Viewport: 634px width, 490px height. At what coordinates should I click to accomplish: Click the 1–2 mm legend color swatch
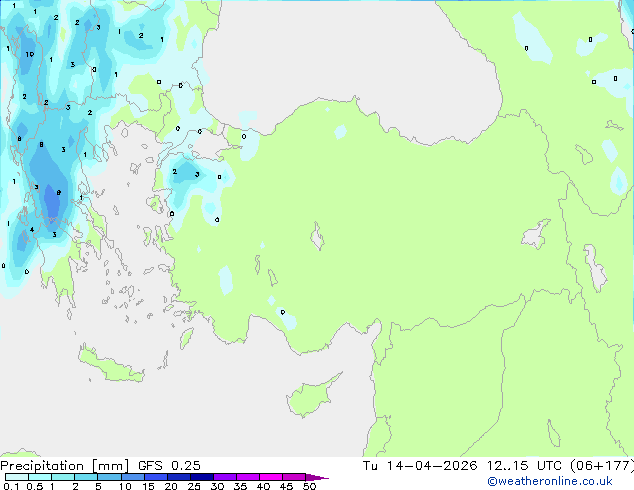coord(63,477)
